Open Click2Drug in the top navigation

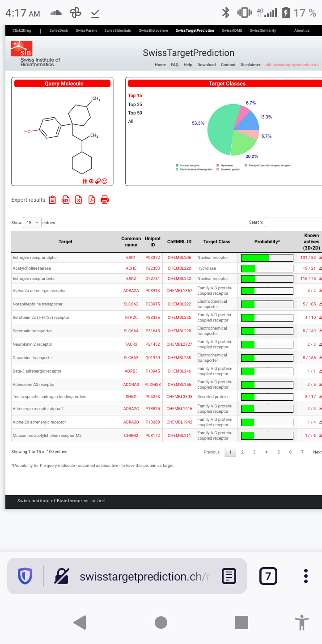point(22,30)
